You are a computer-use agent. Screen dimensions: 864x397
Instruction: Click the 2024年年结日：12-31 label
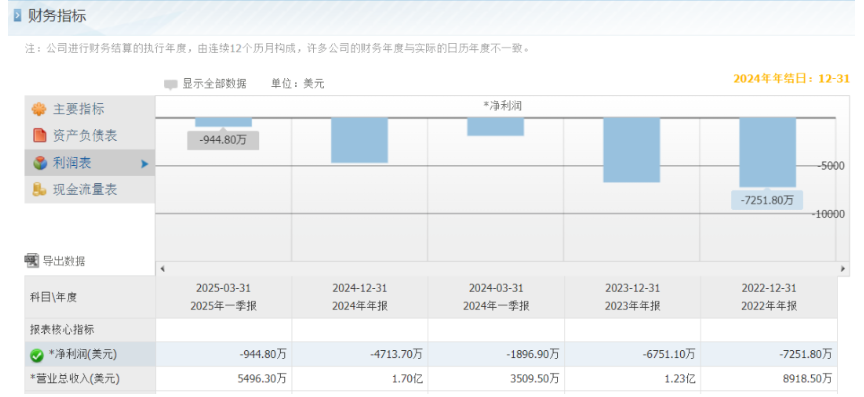(x=791, y=79)
